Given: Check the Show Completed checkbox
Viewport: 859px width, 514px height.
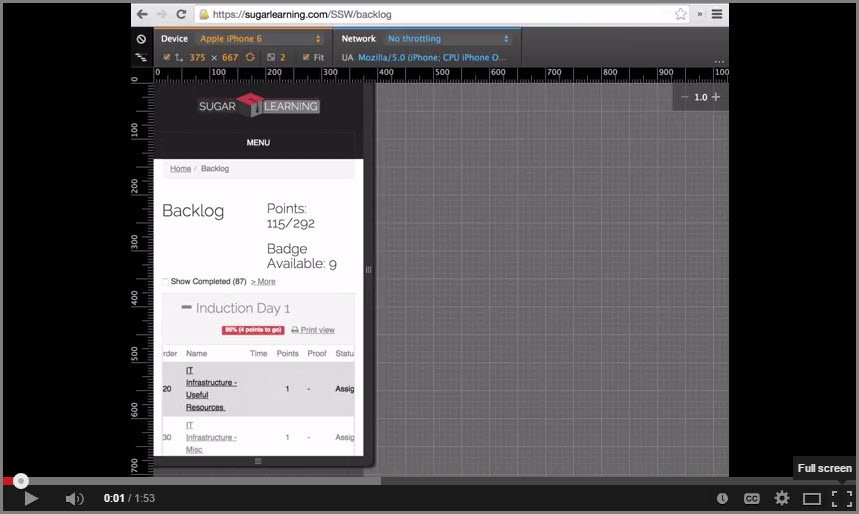Looking at the screenshot, I should pyautogui.click(x=166, y=282).
